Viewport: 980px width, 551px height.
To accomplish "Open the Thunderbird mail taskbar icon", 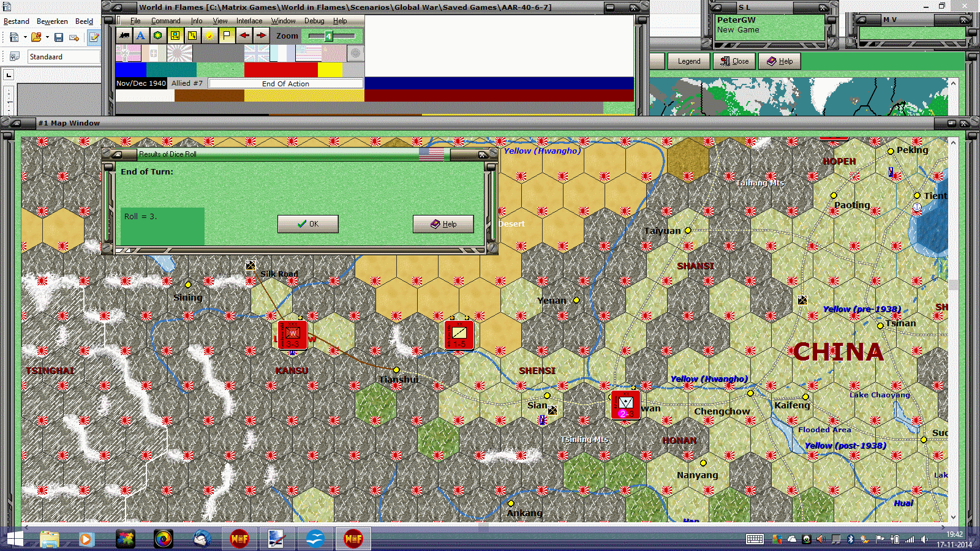I will 202,539.
